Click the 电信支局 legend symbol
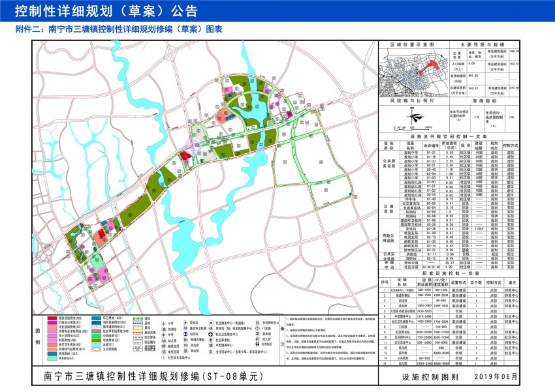 (x=163, y=352)
